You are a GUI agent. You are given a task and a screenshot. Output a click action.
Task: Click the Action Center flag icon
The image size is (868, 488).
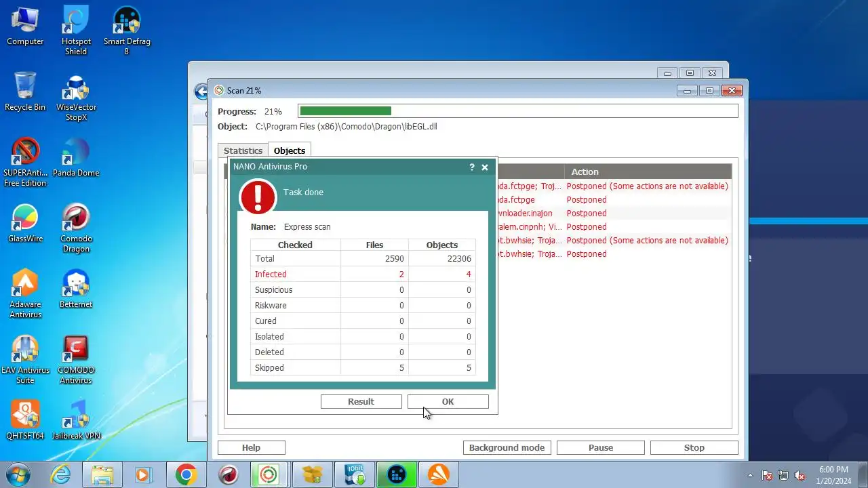pos(767,475)
